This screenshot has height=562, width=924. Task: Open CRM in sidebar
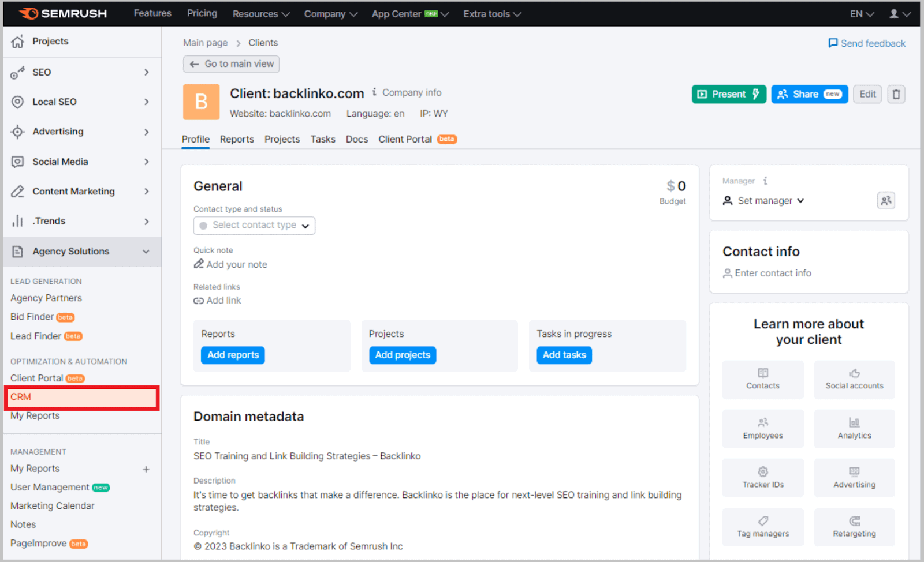(82, 398)
